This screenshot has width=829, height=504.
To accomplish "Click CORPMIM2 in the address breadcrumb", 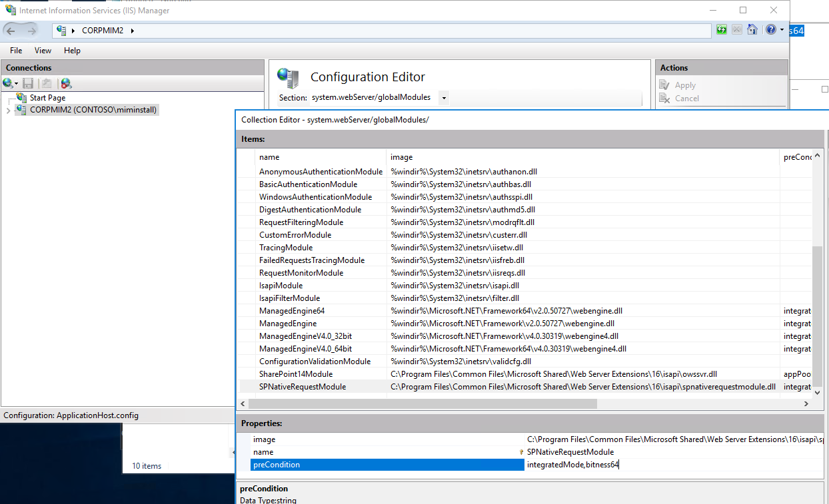I will tap(103, 31).
